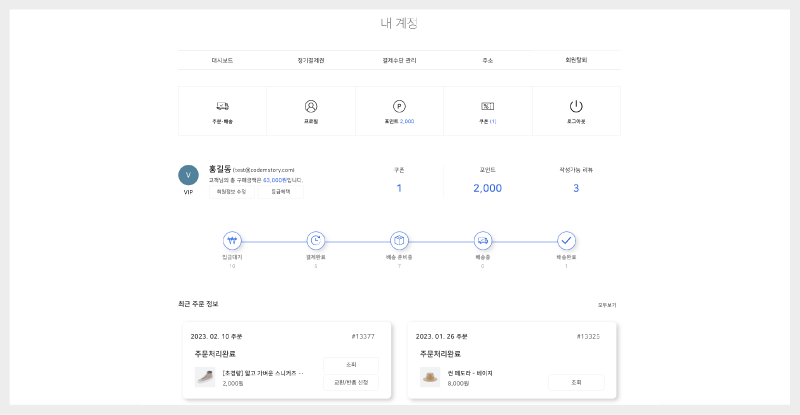Select the 포인트 P circle icon
Screen dimensions: 800x415
click(x=399, y=106)
